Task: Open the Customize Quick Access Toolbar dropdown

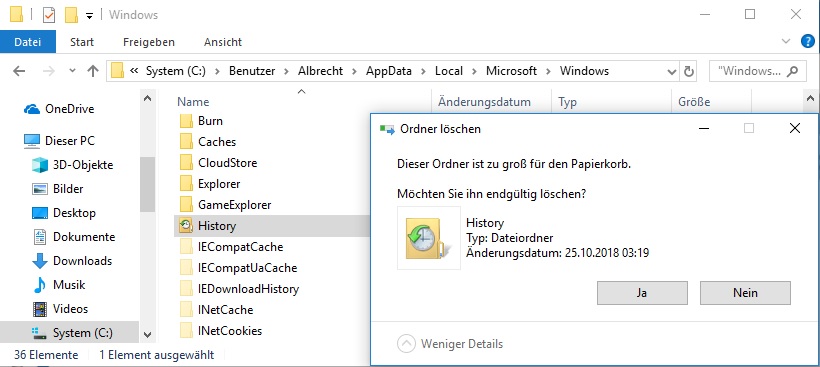Action: [89, 16]
